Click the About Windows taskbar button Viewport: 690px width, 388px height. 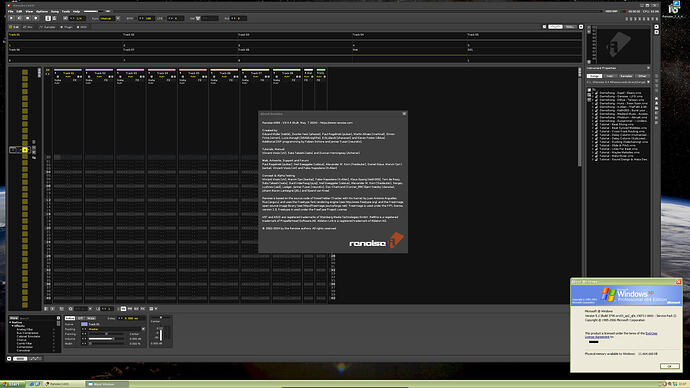tap(107, 384)
